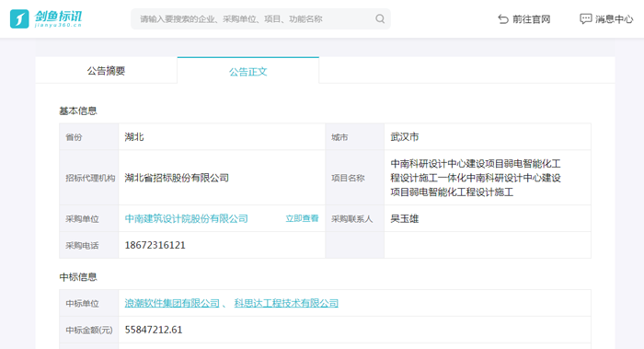Viewport: 644px width, 349px height.
Task: Click the magnifier search icon
Action: click(x=380, y=19)
